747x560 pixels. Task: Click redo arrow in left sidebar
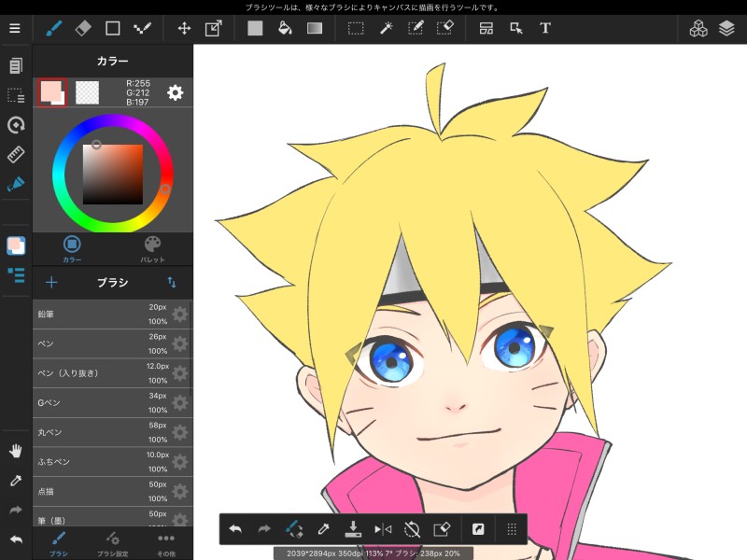pyautogui.click(x=16, y=510)
